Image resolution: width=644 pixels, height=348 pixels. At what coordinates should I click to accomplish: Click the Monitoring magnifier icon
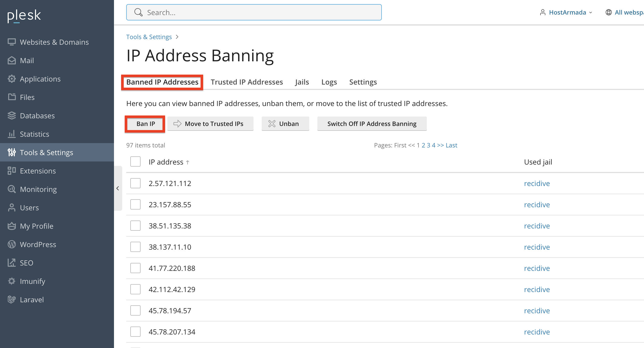pyautogui.click(x=12, y=189)
